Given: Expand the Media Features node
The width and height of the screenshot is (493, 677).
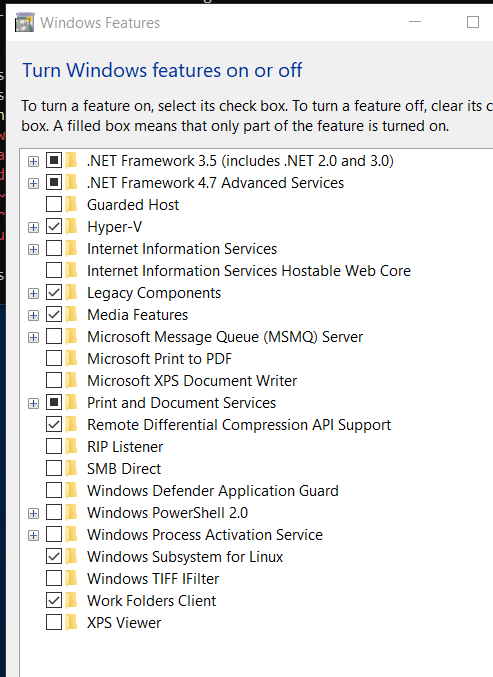Looking at the screenshot, I should pyautogui.click(x=33, y=316).
